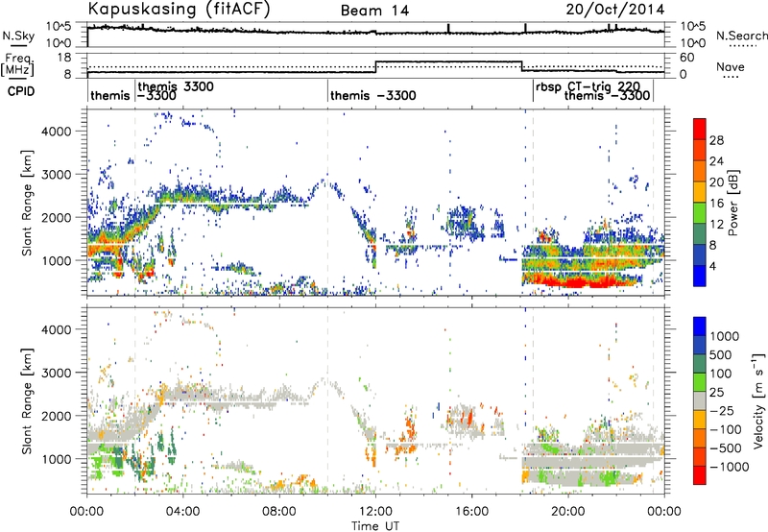Click the 'Nave' legend label
Screen dimensions: 768x532
[x=731, y=66]
